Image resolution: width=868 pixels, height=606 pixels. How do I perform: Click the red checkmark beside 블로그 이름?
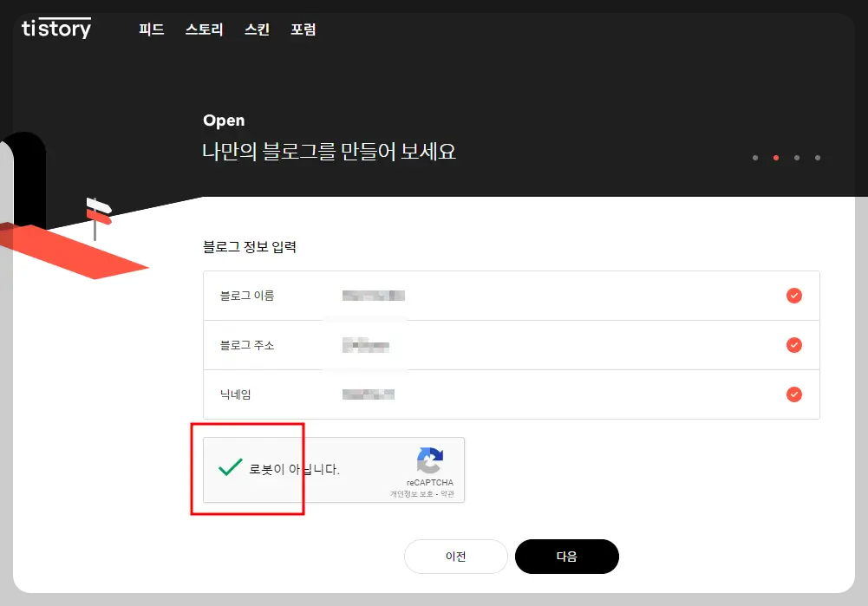(793, 296)
